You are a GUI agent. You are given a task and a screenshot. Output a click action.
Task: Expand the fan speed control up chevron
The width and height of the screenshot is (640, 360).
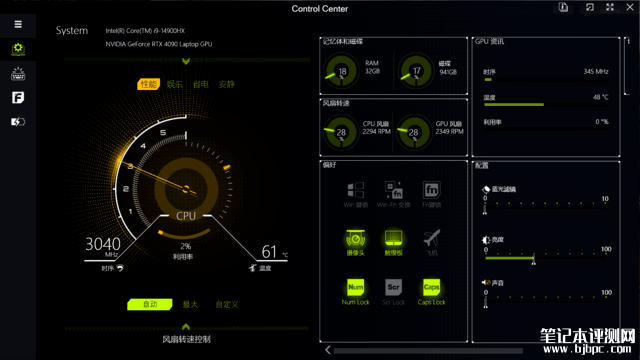coord(186,327)
